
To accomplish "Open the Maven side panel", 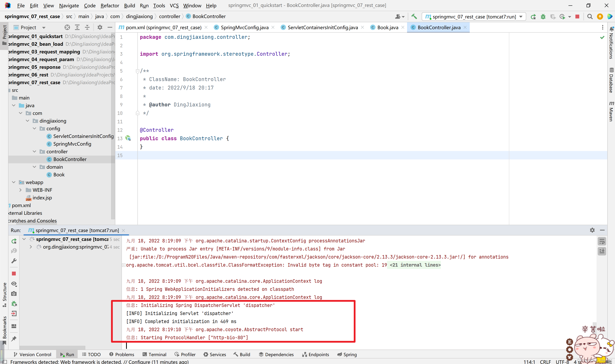I will pos(611,111).
